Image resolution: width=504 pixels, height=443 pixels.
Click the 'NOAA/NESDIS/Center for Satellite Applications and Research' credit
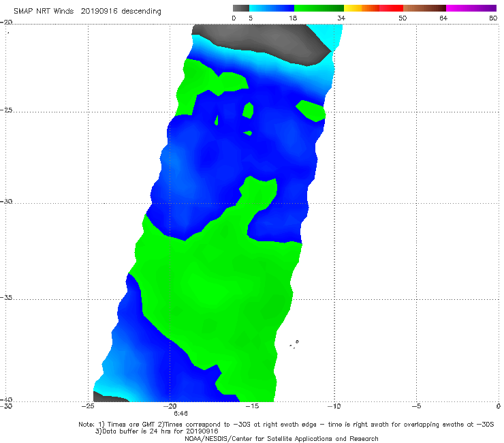[281, 439]
